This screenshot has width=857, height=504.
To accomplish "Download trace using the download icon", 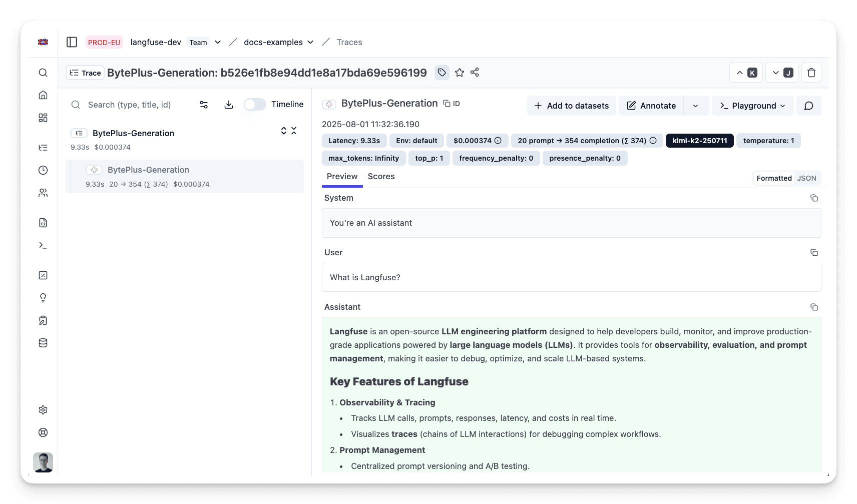I will (x=229, y=105).
